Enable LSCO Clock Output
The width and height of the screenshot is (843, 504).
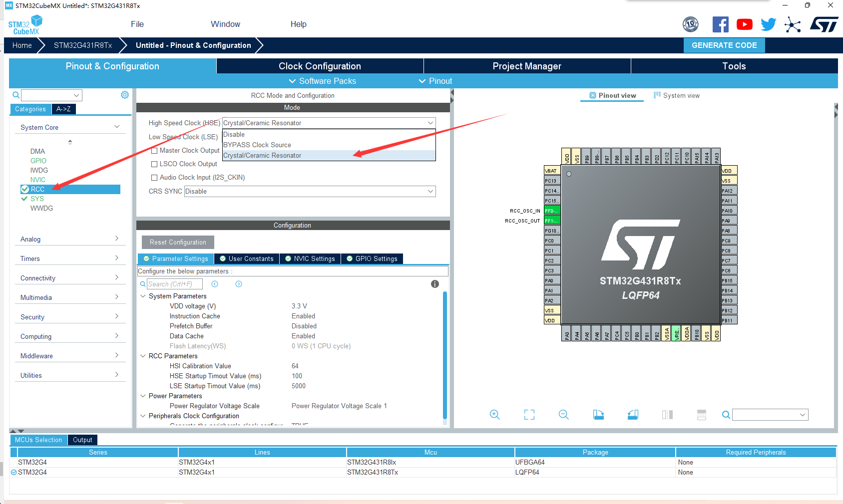154,164
